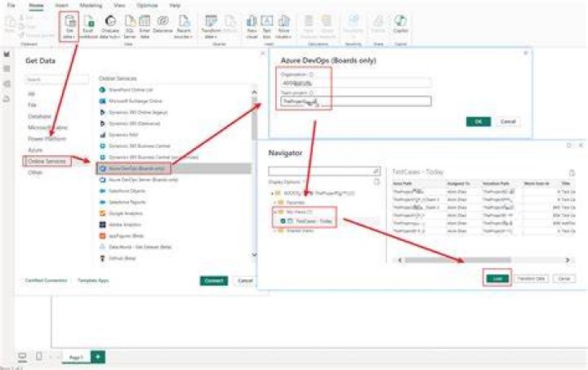Click the Get Data search box
588x370 pixels.
click(x=57, y=79)
